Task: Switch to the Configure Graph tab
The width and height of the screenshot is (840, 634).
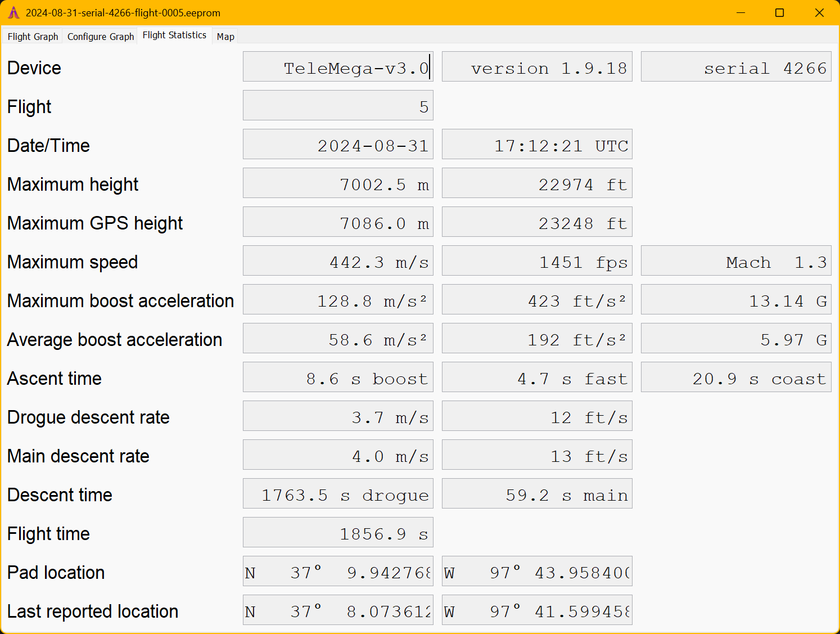Action: click(101, 37)
